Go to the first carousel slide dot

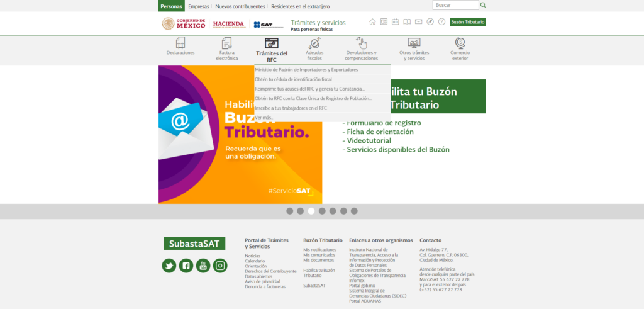coord(289,211)
